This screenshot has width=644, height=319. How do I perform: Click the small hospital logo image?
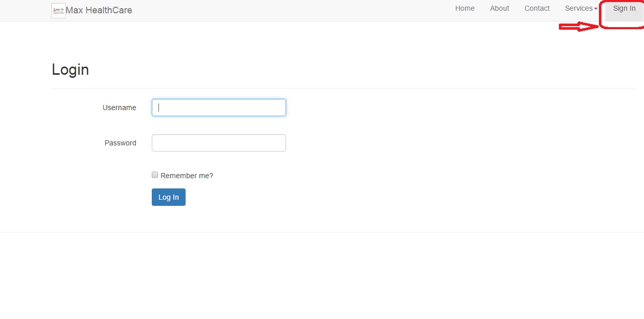click(x=58, y=10)
